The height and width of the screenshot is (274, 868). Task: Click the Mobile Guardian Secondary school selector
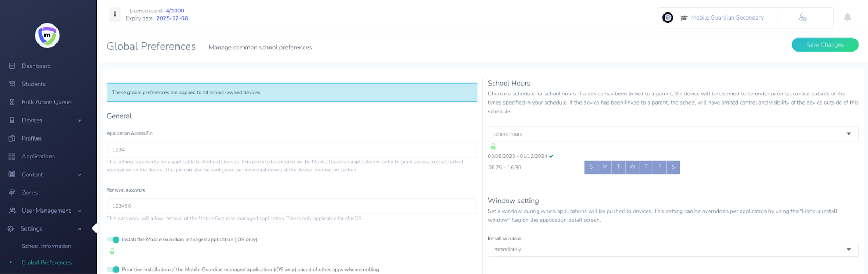pos(726,18)
